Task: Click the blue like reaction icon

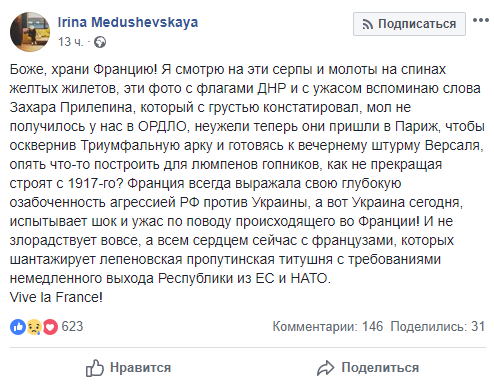Action: (x=18, y=327)
